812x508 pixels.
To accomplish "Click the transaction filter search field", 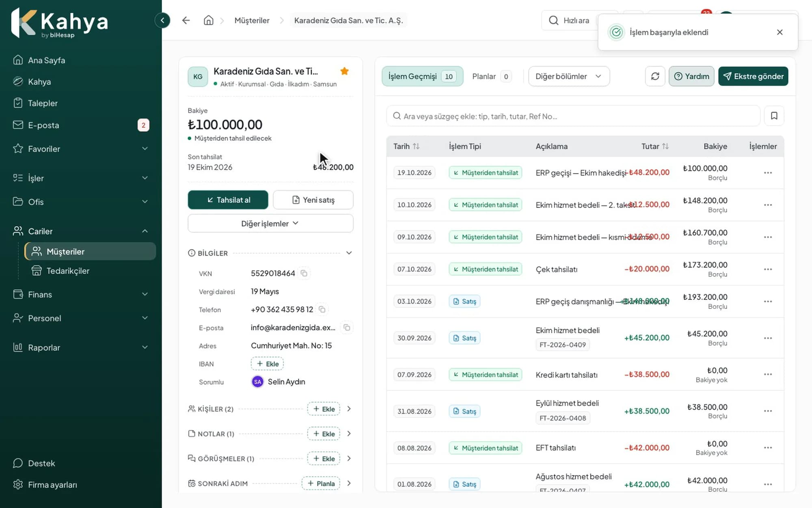I will 573,116.
